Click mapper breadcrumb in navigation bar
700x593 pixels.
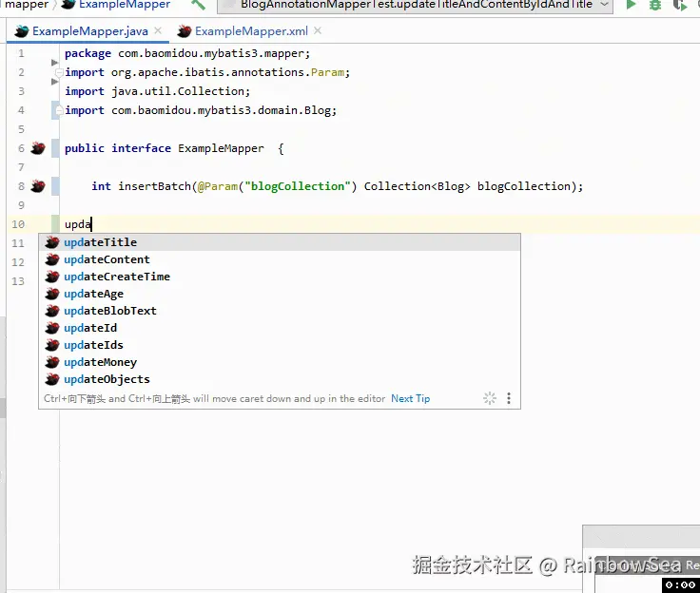tap(27, 5)
